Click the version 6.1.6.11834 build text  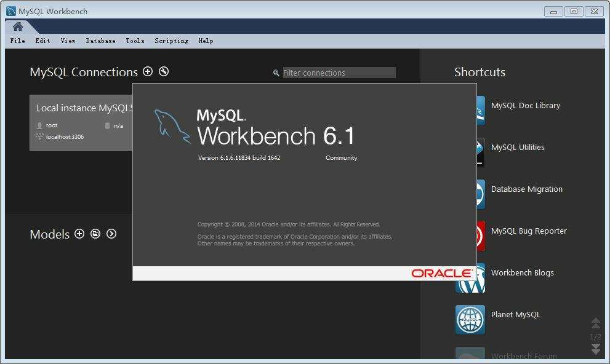click(239, 158)
